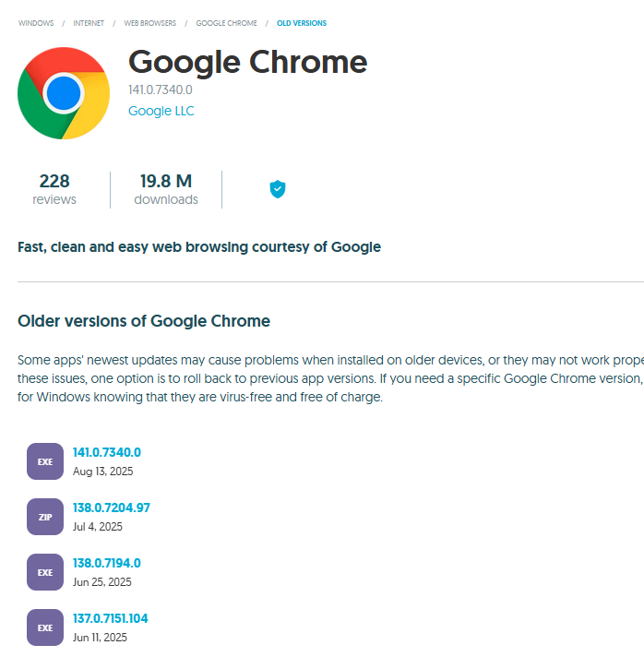The height and width of the screenshot is (657, 644).
Task: Click the blue verified shield icon
Action: click(278, 189)
